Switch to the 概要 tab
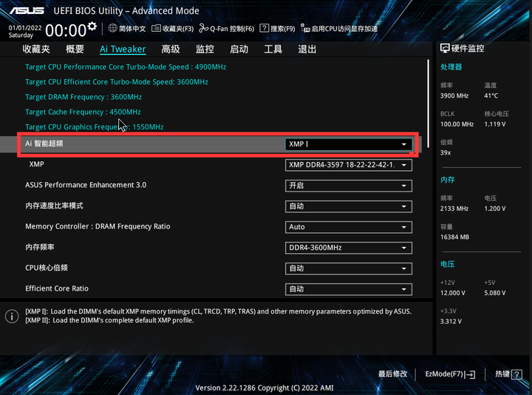532x395 pixels. (75, 50)
